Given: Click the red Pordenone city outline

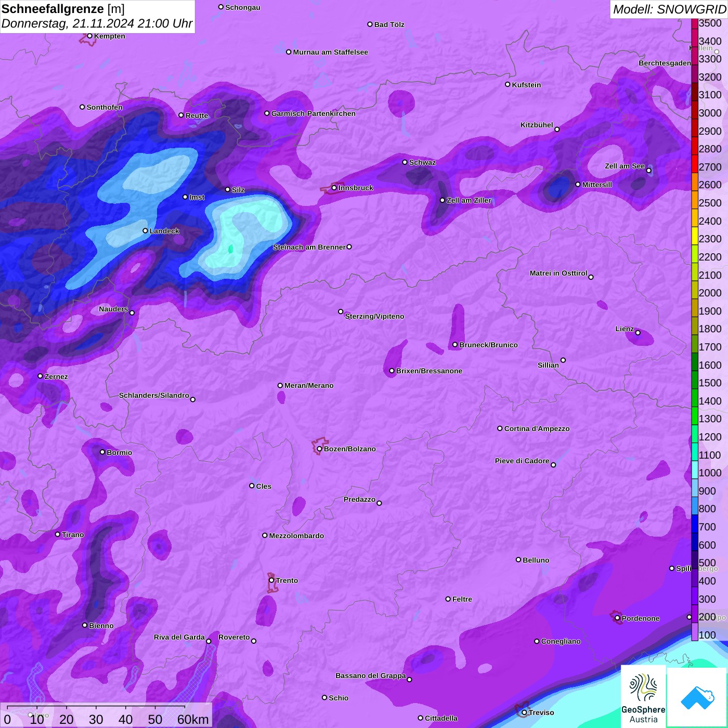Looking at the screenshot, I should click(616, 618).
